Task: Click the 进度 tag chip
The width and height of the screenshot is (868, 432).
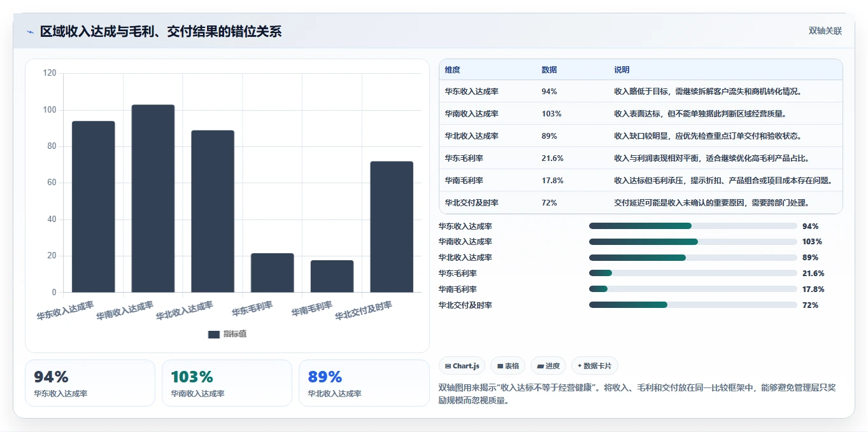Action: tap(548, 366)
